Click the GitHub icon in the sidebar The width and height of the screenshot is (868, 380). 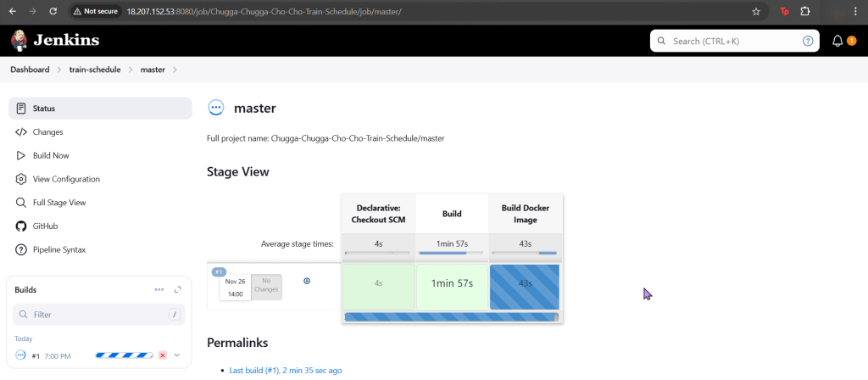[21, 226]
